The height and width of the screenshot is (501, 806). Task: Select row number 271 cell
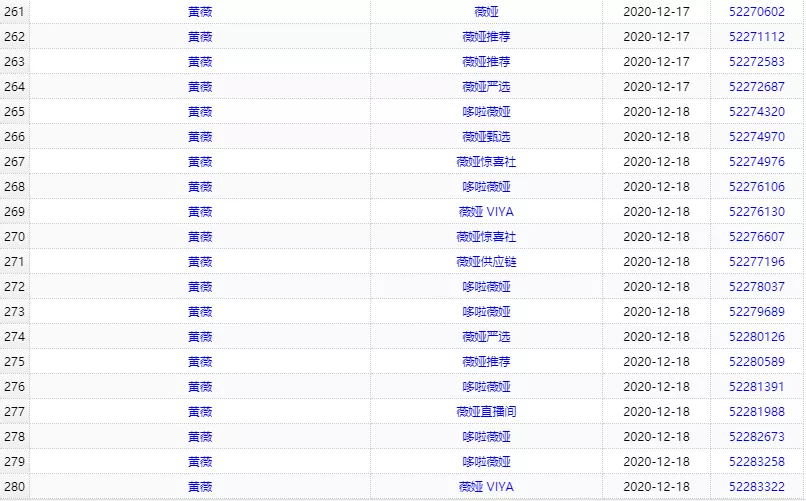pyautogui.click(x=14, y=262)
